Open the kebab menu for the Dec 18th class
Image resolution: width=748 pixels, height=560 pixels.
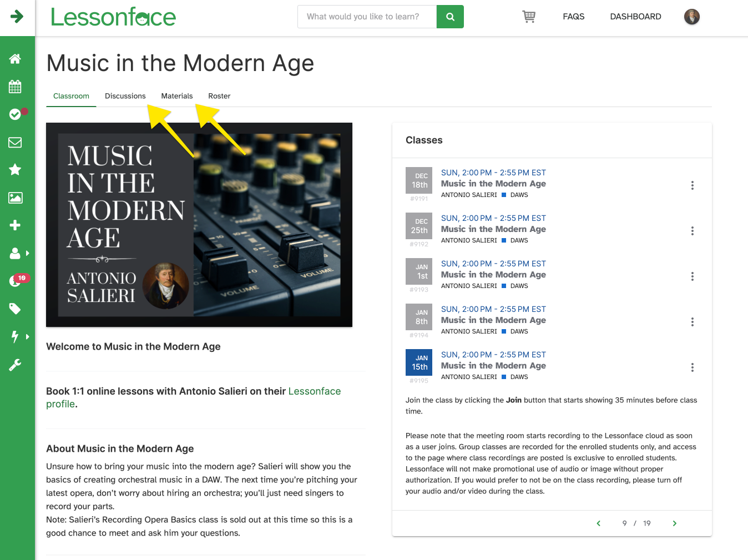coord(692,185)
